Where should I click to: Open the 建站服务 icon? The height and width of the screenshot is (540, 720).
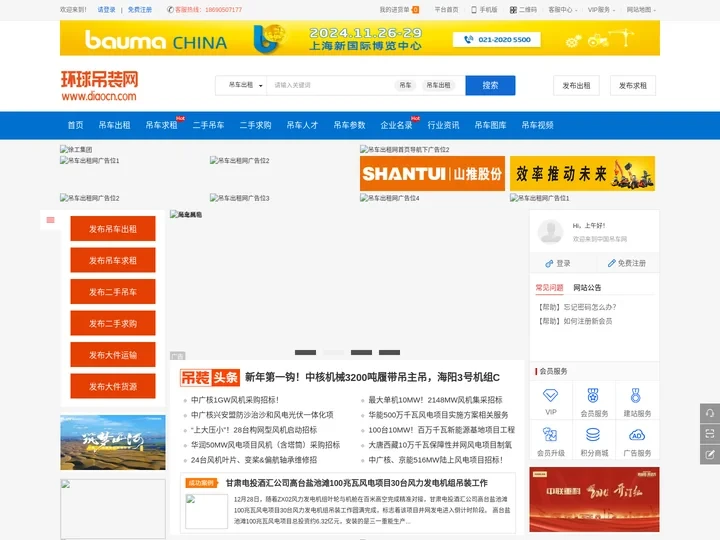(x=636, y=395)
